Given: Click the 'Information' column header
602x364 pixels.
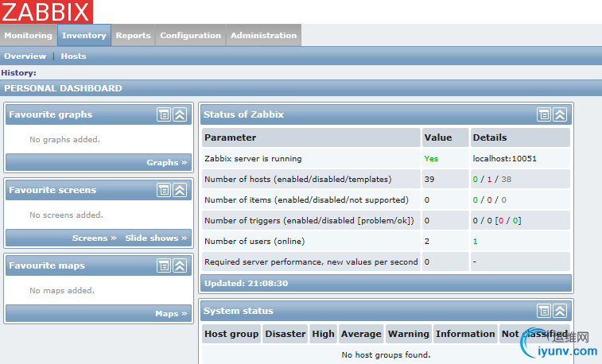Looking at the screenshot, I should (x=465, y=334).
